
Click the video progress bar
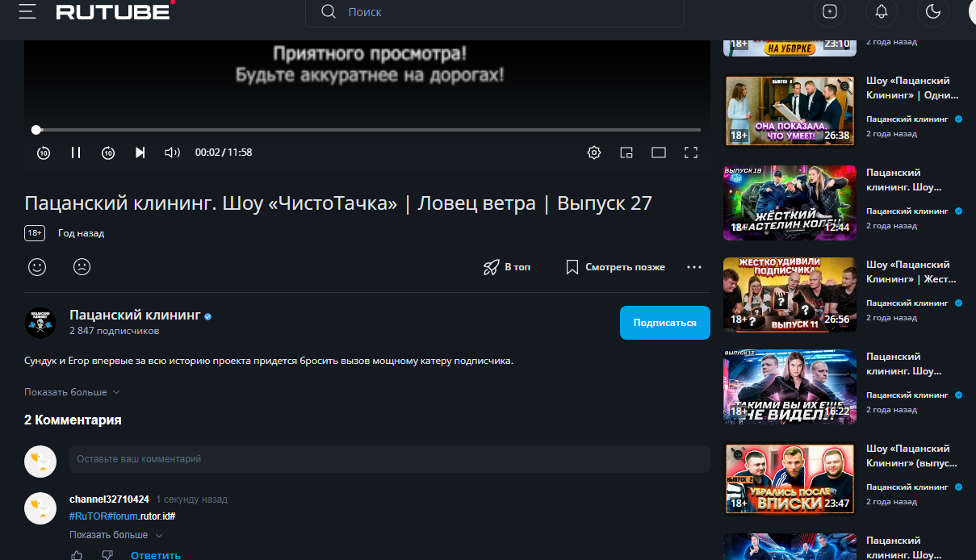tap(368, 130)
